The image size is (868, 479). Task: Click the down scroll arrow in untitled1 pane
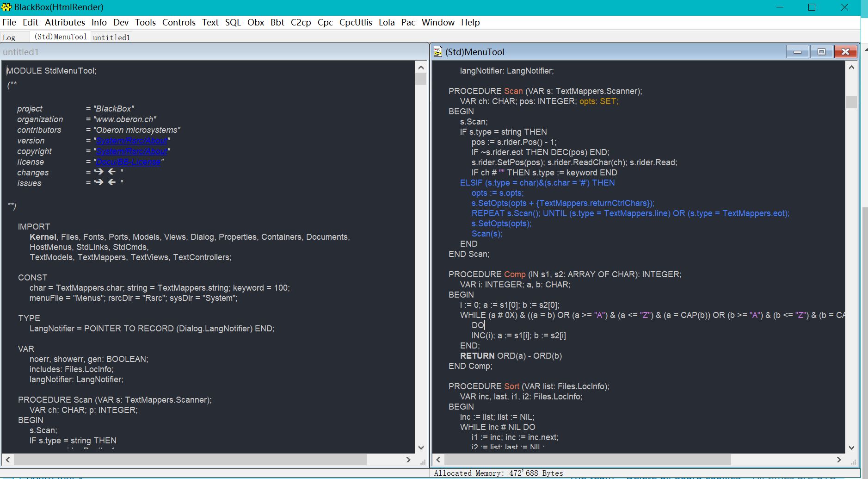click(x=421, y=448)
